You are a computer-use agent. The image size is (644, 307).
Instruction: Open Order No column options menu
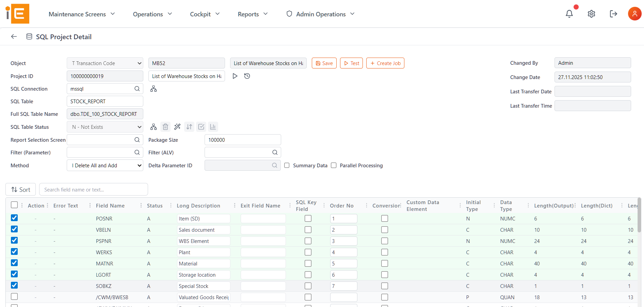coord(367,205)
